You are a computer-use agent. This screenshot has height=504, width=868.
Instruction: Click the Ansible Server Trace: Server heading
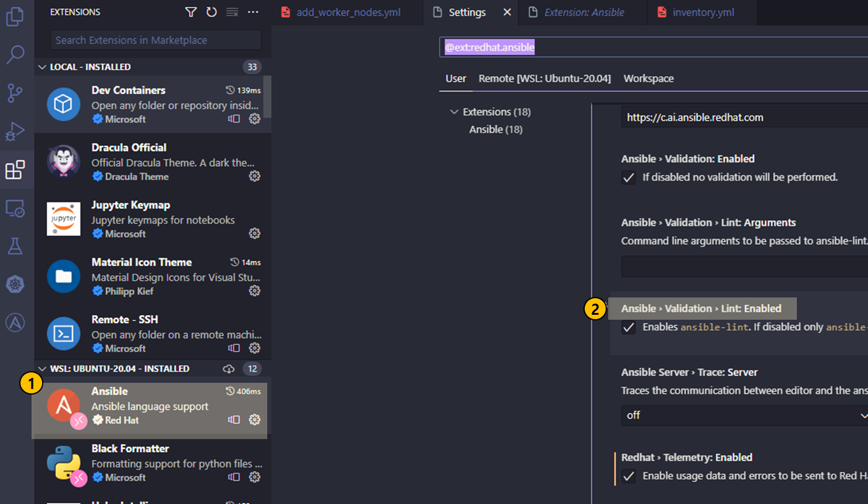689,372
